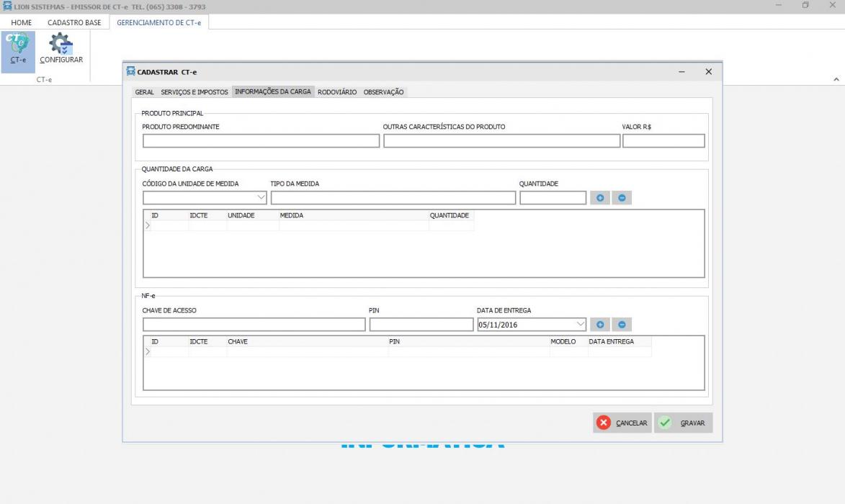Click the Outras Características do Produto field
The height and width of the screenshot is (504, 845).
pos(501,140)
